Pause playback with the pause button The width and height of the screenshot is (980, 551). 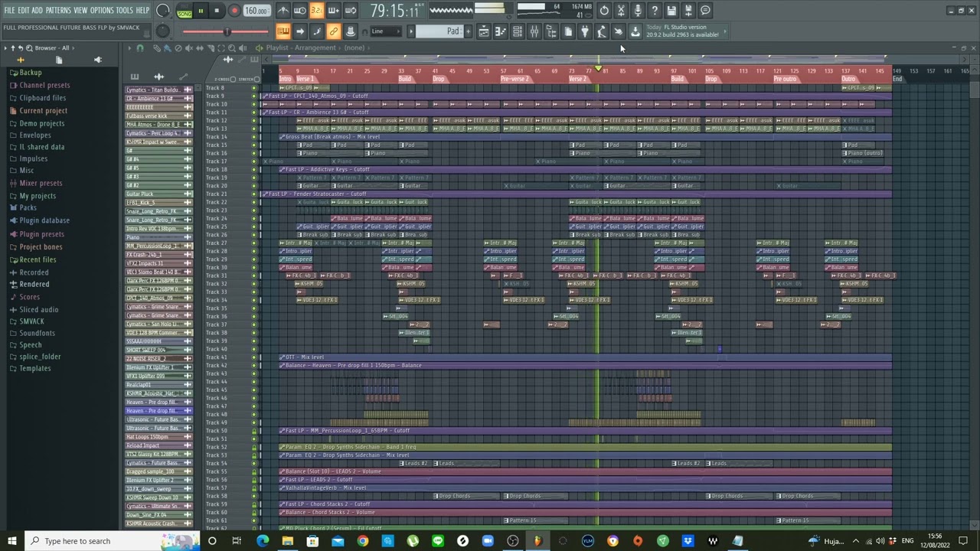(201, 11)
